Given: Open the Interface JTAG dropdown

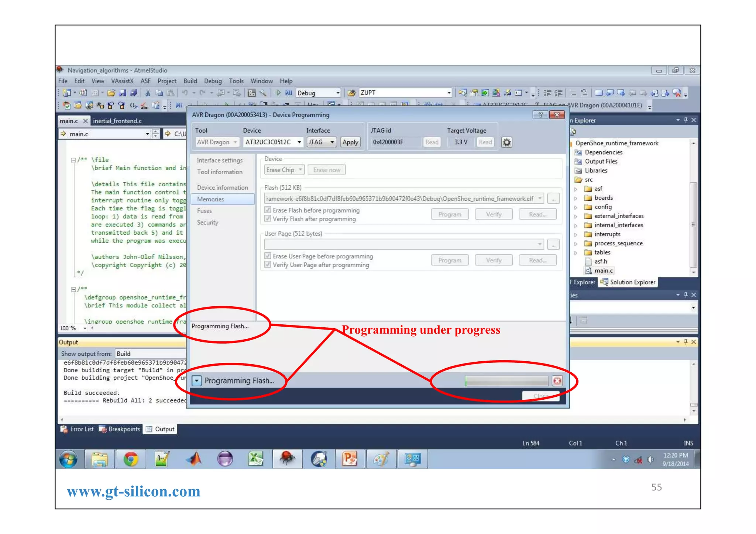Looking at the screenshot, I should click(x=332, y=142).
